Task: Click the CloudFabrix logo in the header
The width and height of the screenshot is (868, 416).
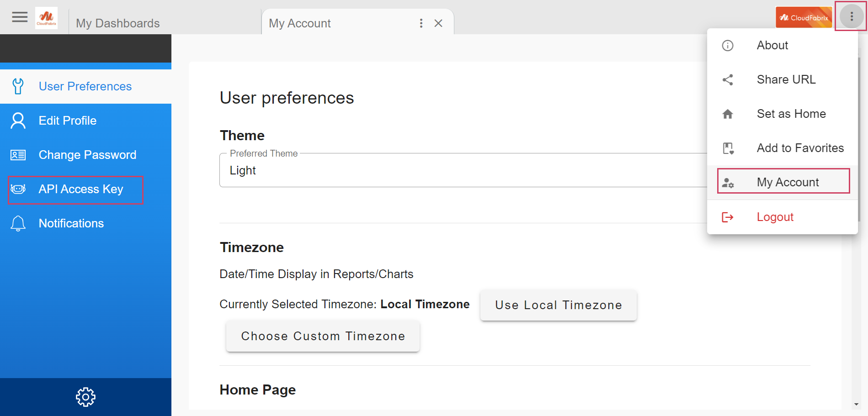Action: click(46, 18)
